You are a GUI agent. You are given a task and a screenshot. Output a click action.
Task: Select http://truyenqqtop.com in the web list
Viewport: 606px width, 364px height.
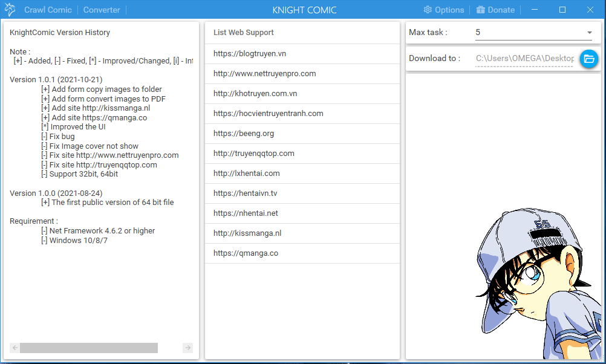pyautogui.click(x=302, y=154)
